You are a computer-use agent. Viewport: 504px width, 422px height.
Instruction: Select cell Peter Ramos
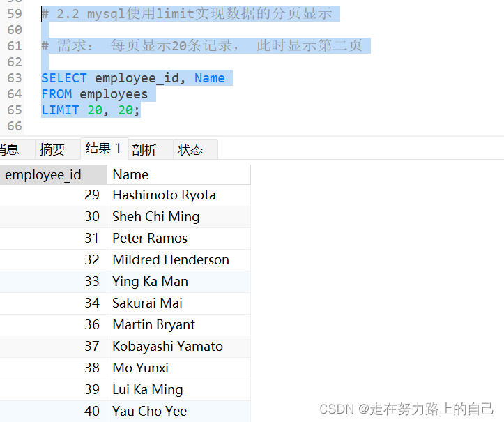point(178,239)
